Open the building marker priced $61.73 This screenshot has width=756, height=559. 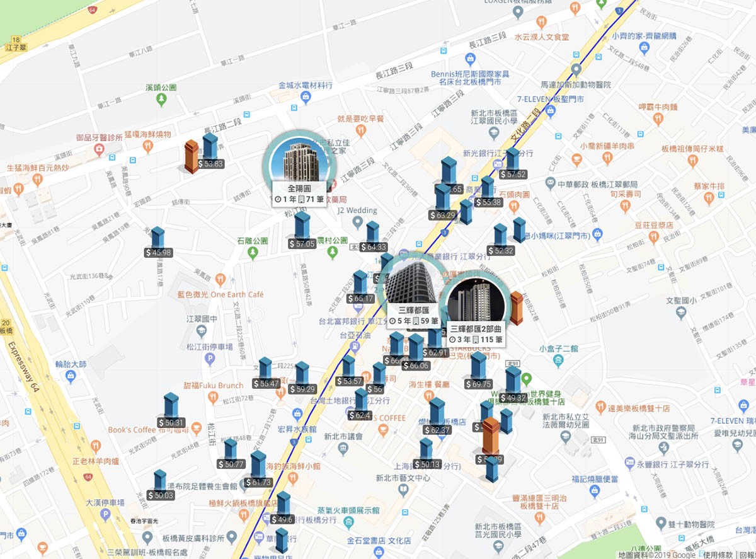[258, 469]
